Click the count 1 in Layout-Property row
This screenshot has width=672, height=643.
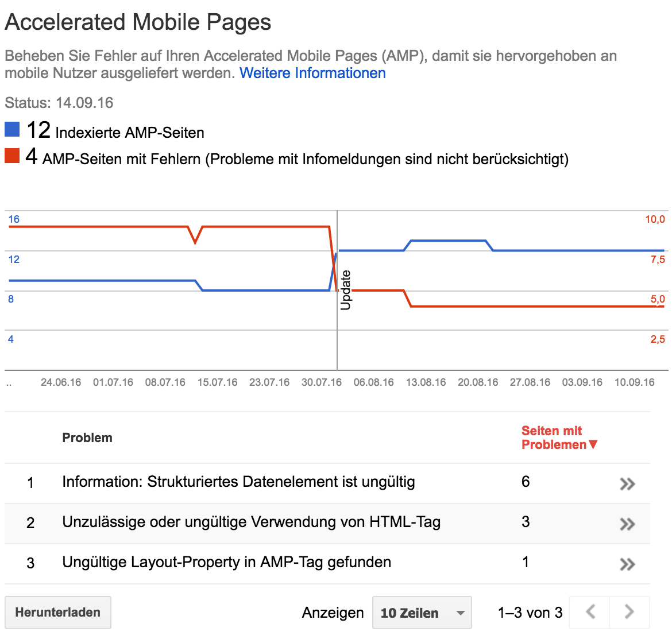pos(526,562)
